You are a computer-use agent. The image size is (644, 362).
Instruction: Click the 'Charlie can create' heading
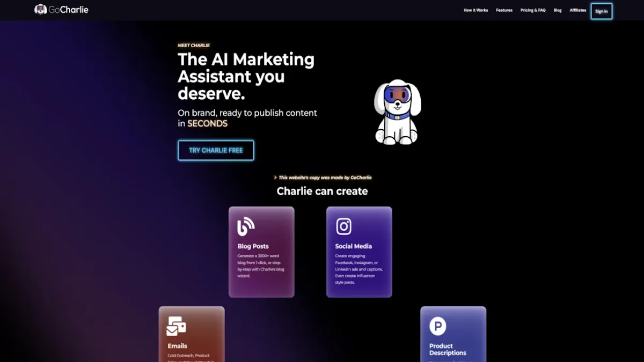tap(322, 191)
